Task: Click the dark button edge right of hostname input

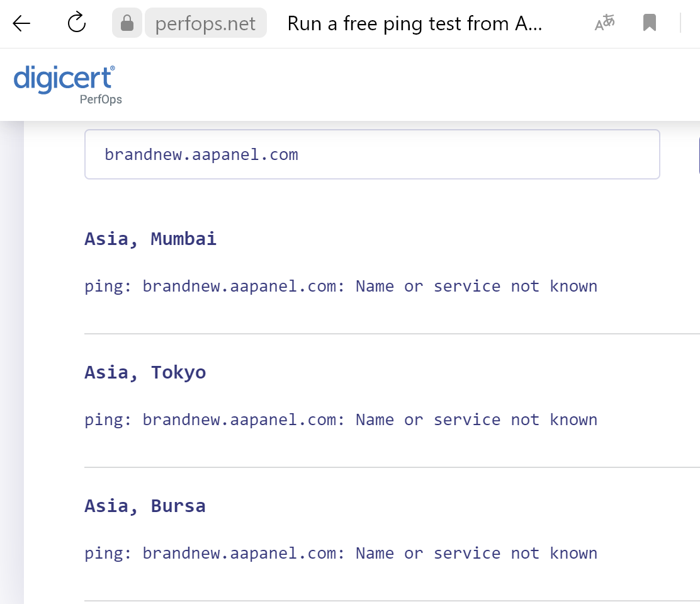Action: (x=698, y=155)
